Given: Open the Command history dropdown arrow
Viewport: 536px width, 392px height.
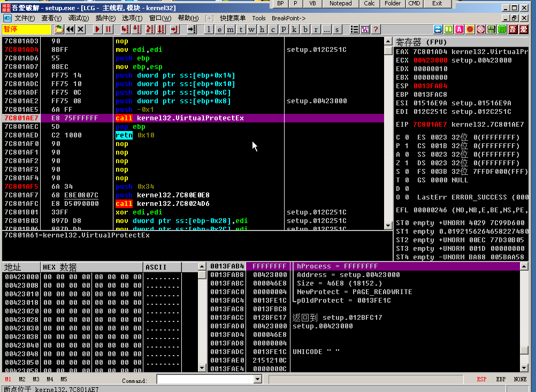Looking at the screenshot, I should tap(258, 379).
